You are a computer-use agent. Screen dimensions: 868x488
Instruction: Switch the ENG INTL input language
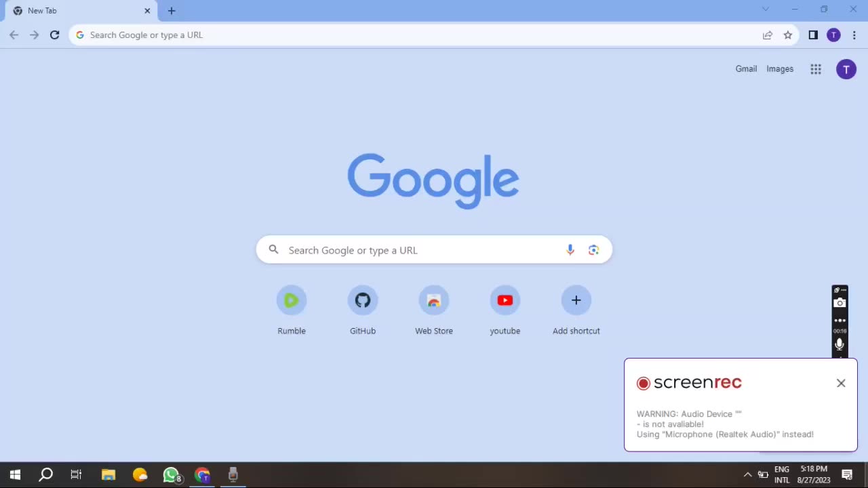pyautogui.click(x=782, y=475)
